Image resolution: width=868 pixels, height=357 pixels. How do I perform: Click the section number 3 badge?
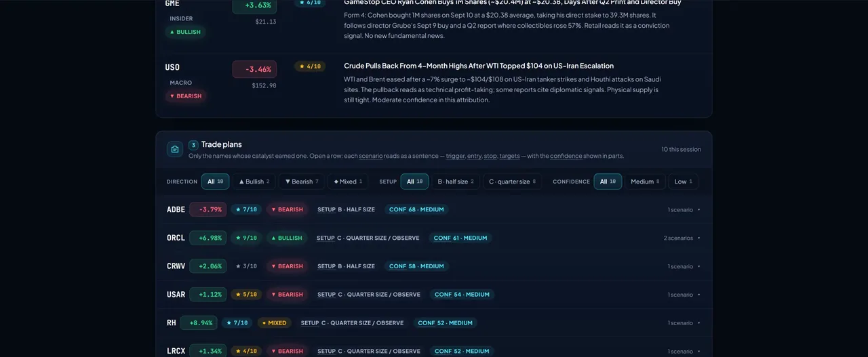(193, 145)
